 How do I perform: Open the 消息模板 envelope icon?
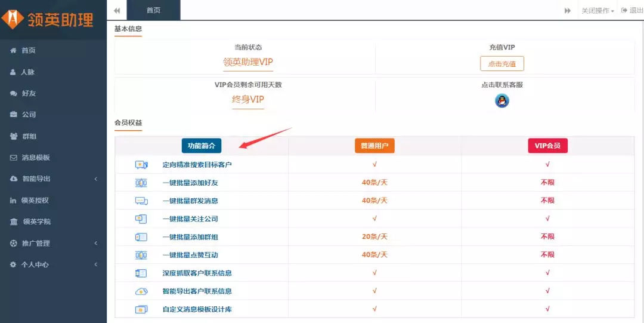14,158
